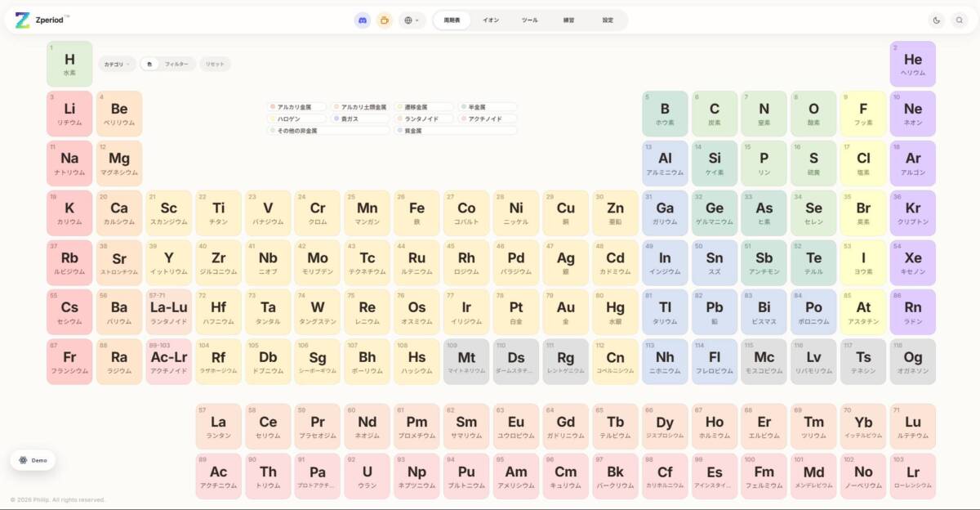Select the silicon Si ケイ素 tile
This screenshot has height=510, width=980.
715,163
